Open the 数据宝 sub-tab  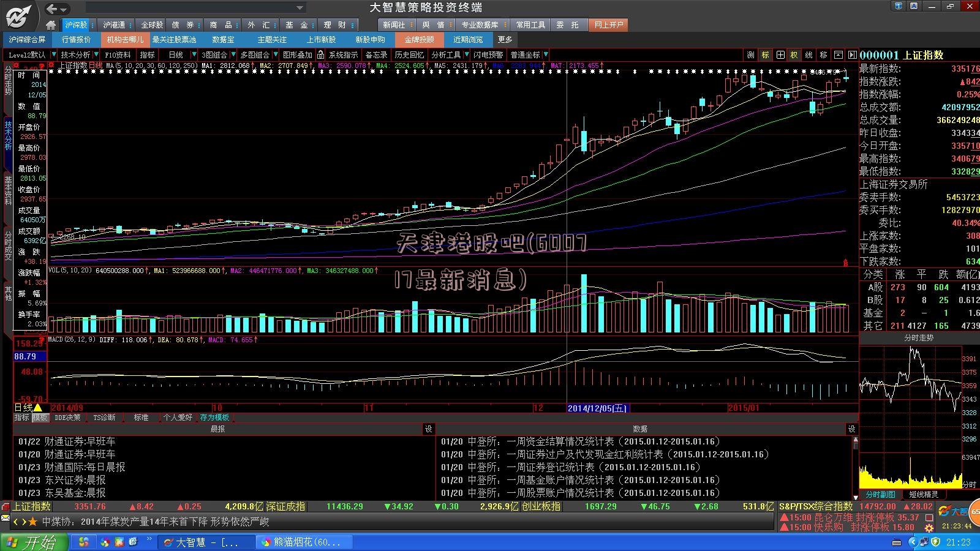click(223, 40)
